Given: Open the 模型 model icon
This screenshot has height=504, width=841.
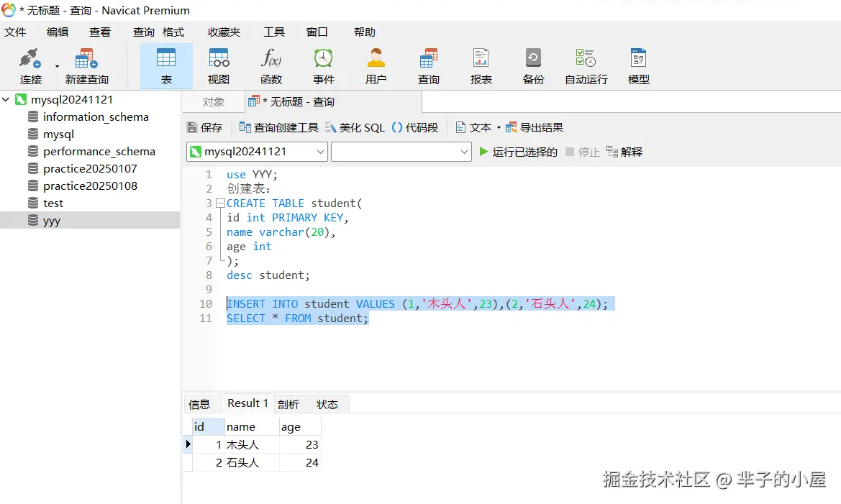Looking at the screenshot, I should click(x=638, y=66).
